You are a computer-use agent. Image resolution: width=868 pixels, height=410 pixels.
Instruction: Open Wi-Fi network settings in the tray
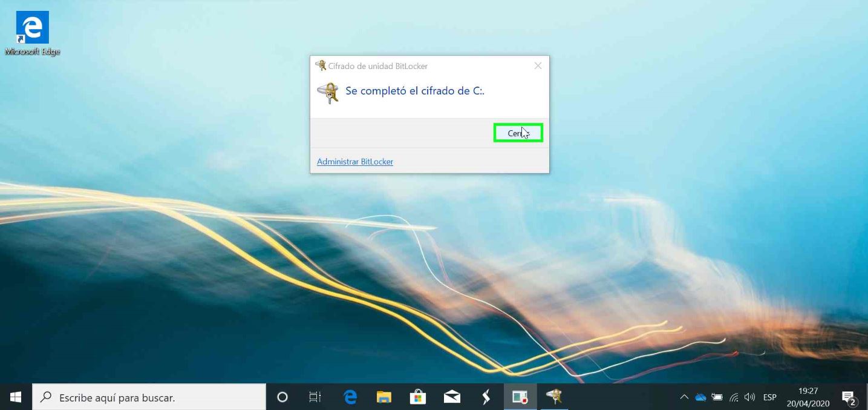click(x=734, y=397)
